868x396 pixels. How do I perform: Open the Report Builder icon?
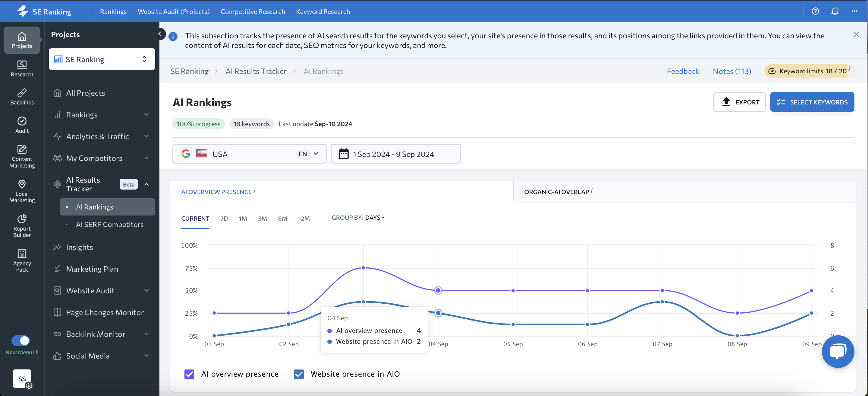pyautogui.click(x=22, y=226)
